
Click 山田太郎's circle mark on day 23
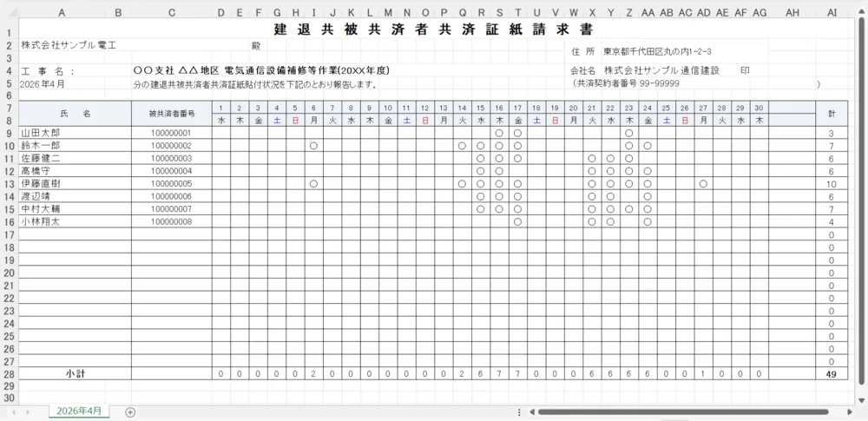[628, 133]
